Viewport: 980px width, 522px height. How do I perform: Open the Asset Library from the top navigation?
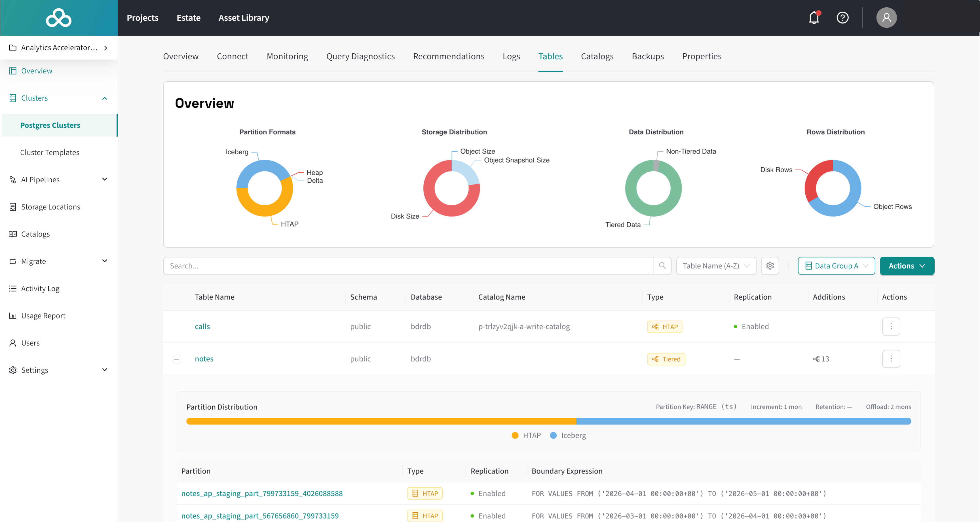[x=244, y=18]
